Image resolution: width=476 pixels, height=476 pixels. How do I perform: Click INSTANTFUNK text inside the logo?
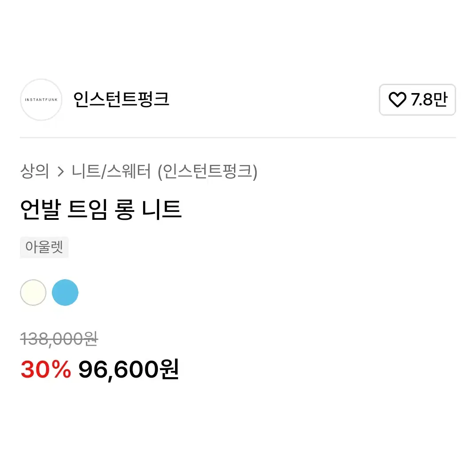(41, 100)
